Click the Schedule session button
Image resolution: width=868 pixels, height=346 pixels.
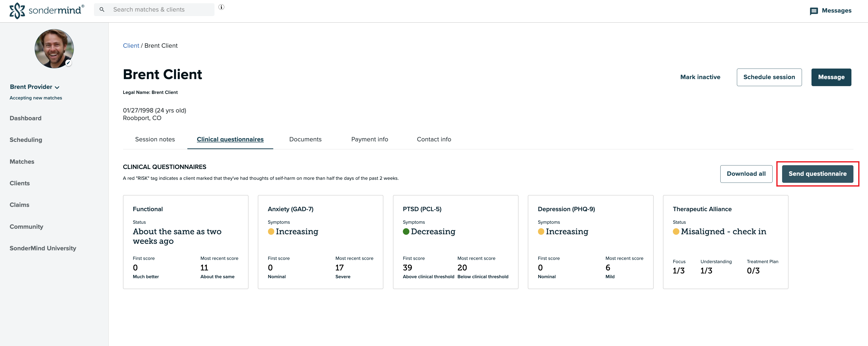(769, 77)
